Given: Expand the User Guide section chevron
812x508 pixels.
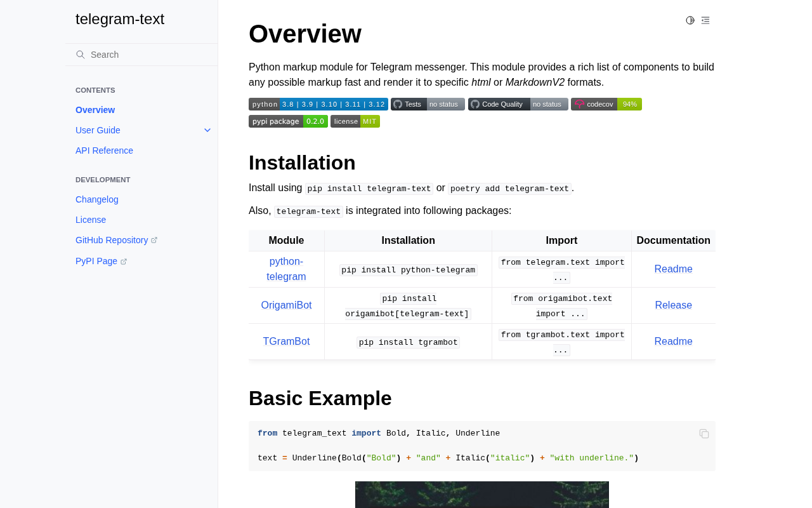Looking at the screenshot, I should coord(207,130).
